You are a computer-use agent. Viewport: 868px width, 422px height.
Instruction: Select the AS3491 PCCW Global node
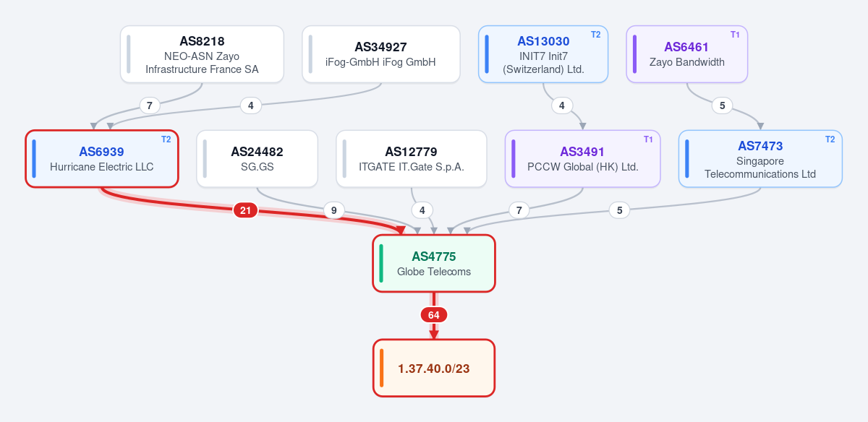(x=583, y=159)
